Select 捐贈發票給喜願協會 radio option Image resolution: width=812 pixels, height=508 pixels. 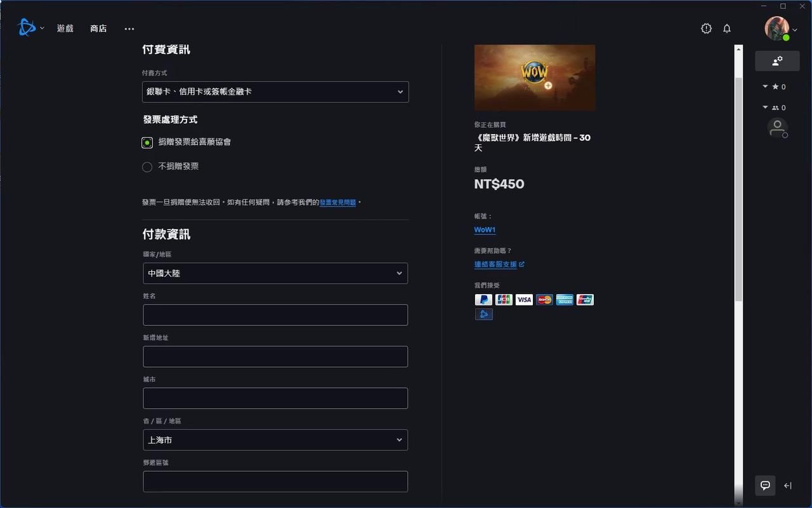[147, 142]
